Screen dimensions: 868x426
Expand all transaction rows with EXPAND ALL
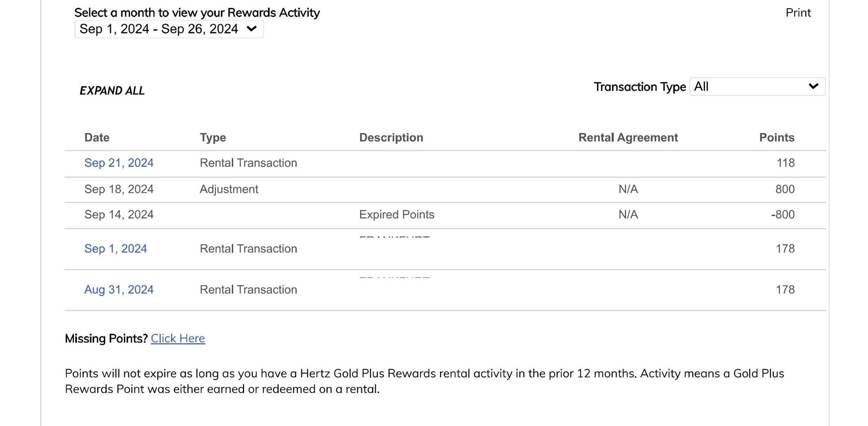112,90
